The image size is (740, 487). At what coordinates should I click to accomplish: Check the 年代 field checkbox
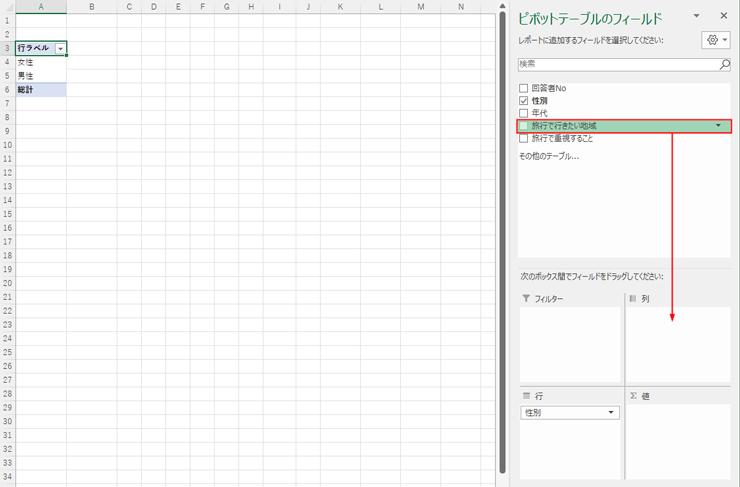click(x=524, y=113)
